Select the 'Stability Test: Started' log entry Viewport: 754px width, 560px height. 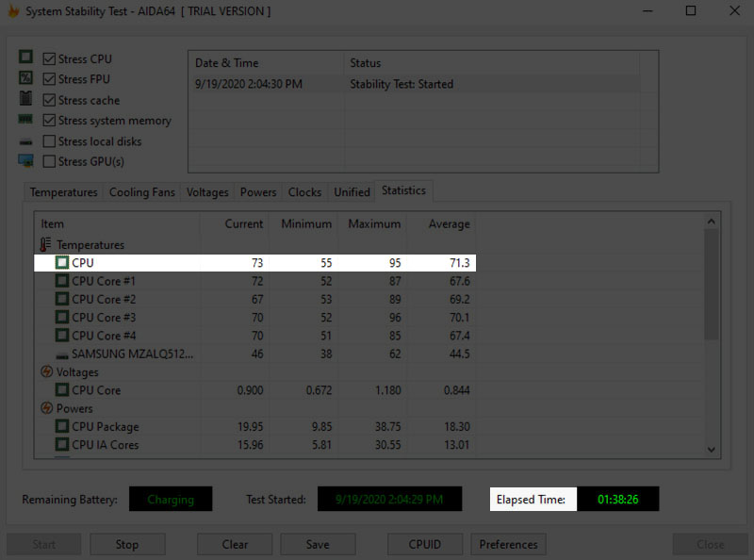point(402,84)
